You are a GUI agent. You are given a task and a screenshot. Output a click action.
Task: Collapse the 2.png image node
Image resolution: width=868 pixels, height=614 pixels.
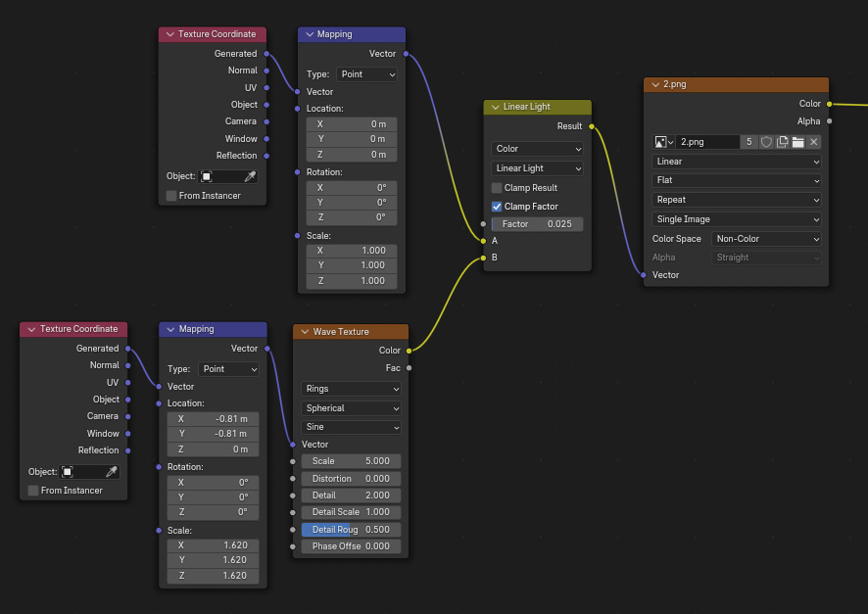655,84
